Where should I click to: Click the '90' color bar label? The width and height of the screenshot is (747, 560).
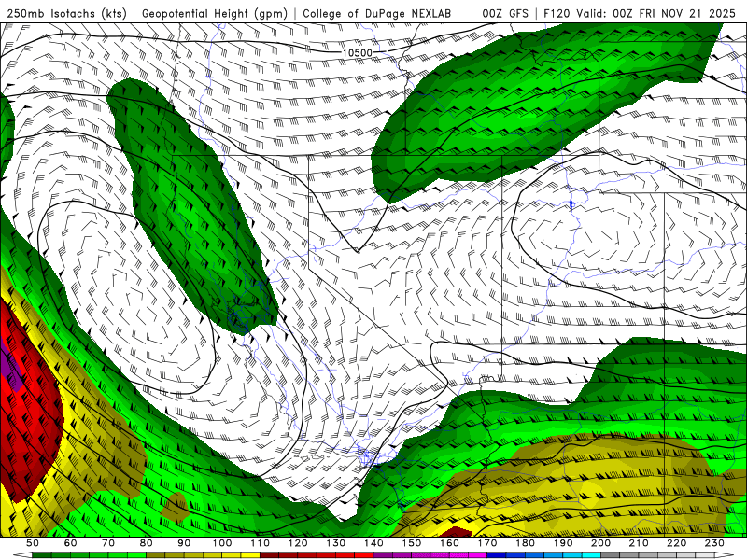coord(184,543)
